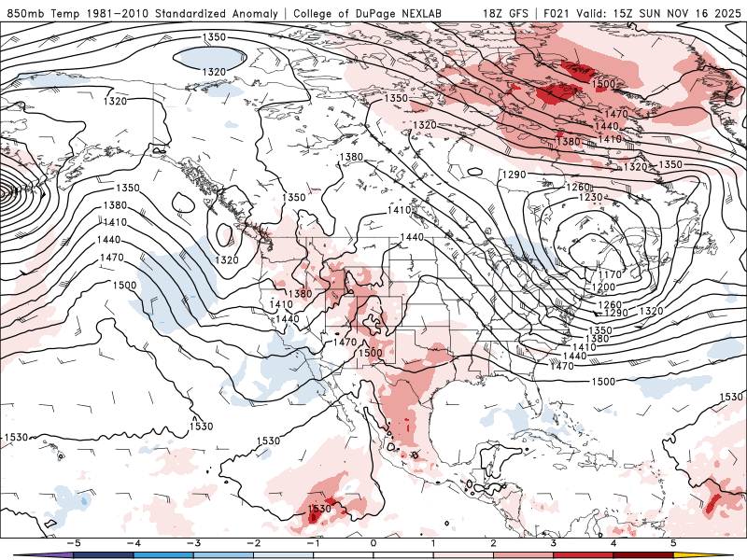The image size is (747, 560).
Task: Select the blue swatch between -4 and -3
Action: [x=163, y=555]
